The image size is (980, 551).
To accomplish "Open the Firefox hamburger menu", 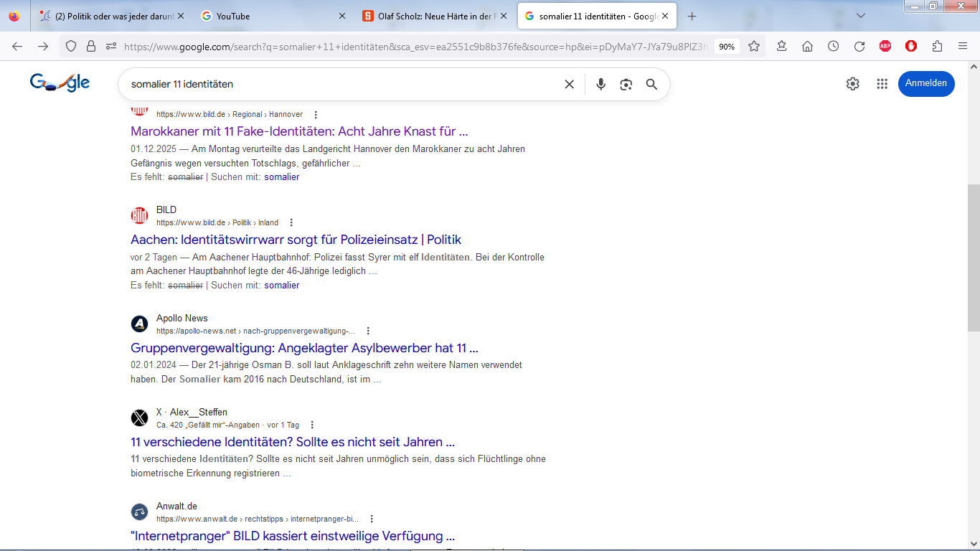I will pyautogui.click(x=963, y=46).
